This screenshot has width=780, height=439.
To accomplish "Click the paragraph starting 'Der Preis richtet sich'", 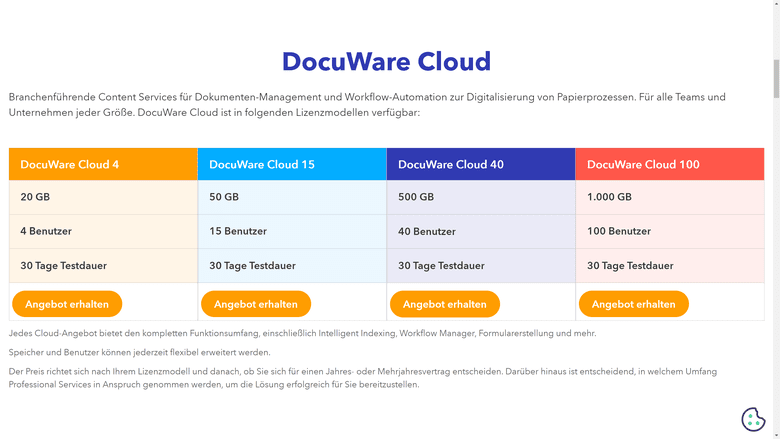I will [x=363, y=378].
